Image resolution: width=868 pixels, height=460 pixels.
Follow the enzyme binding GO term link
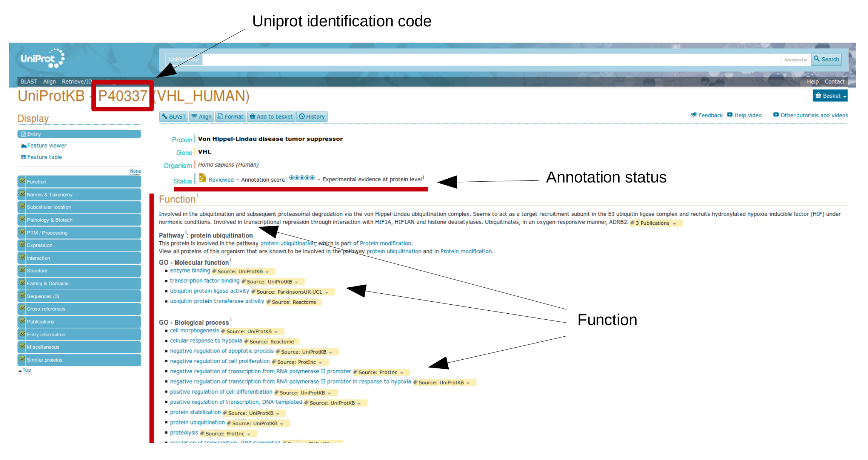coord(190,271)
